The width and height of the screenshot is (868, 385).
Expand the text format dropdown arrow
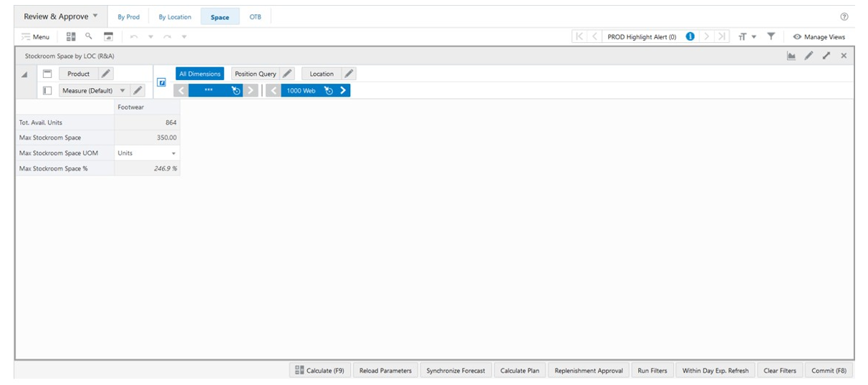(x=753, y=37)
